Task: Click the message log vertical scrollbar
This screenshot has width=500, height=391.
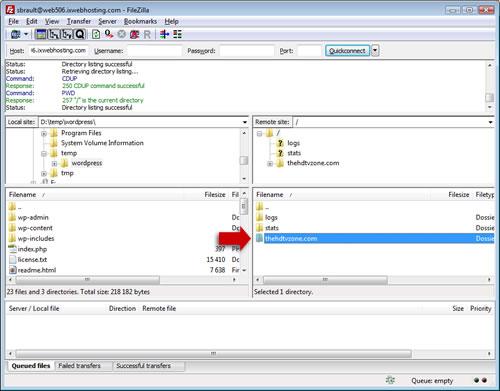Action: point(489,86)
